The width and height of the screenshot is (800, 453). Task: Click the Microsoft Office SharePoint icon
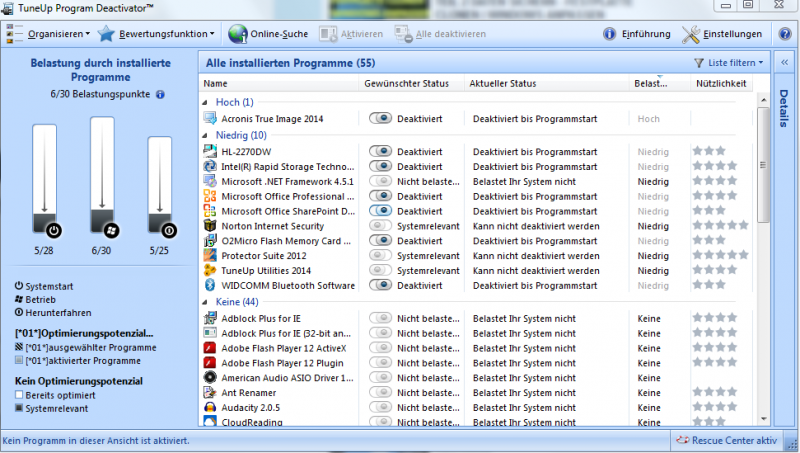coord(210,211)
